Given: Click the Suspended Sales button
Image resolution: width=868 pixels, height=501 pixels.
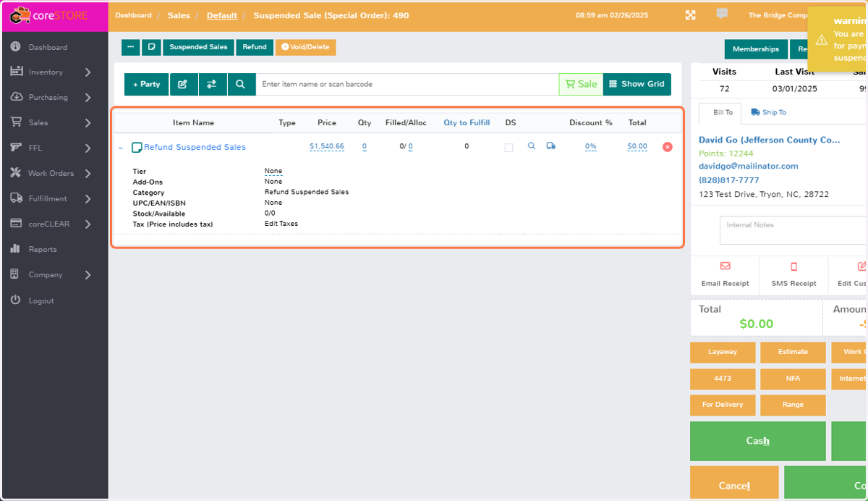Looking at the screenshot, I should 198,47.
